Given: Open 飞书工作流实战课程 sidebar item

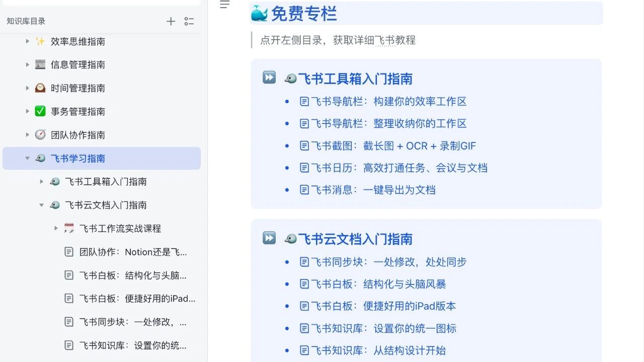Looking at the screenshot, I should click(120, 229).
